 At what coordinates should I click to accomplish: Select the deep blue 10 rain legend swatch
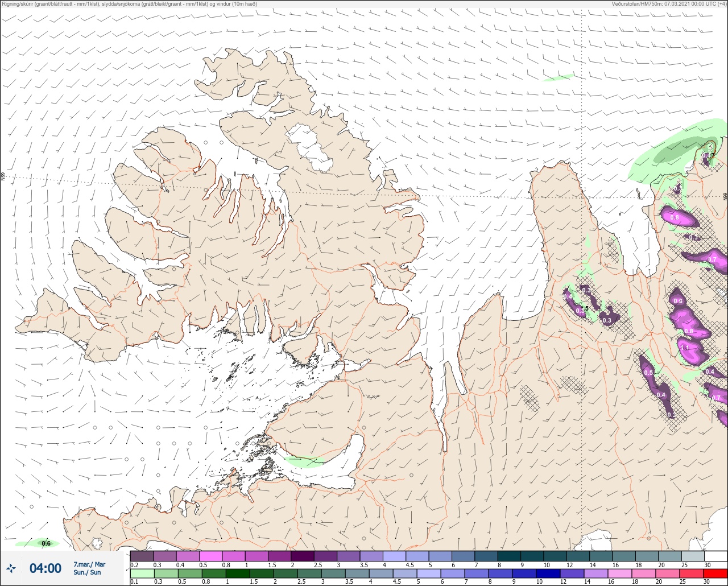[x=548, y=573]
